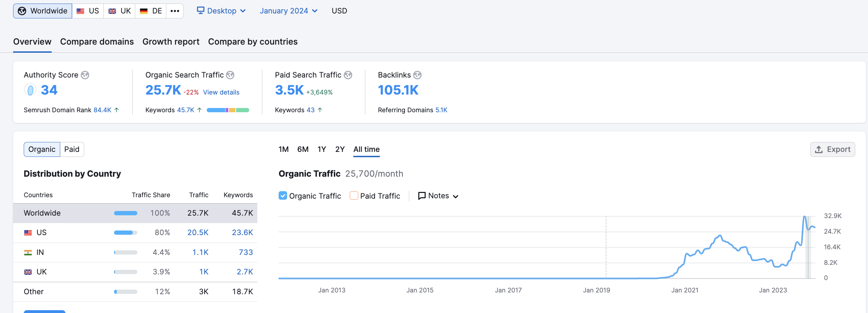The width and height of the screenshot is (868, 313).
Task: Switch to the Compare domains tab
Action: (x=97, y=42)
